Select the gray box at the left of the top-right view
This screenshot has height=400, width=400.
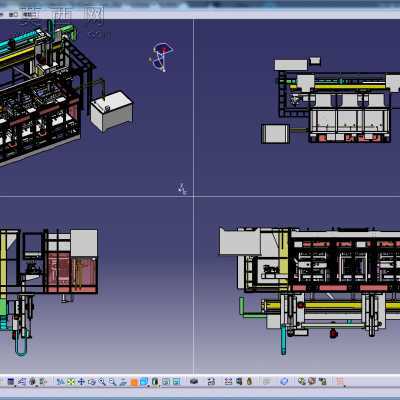275,134
